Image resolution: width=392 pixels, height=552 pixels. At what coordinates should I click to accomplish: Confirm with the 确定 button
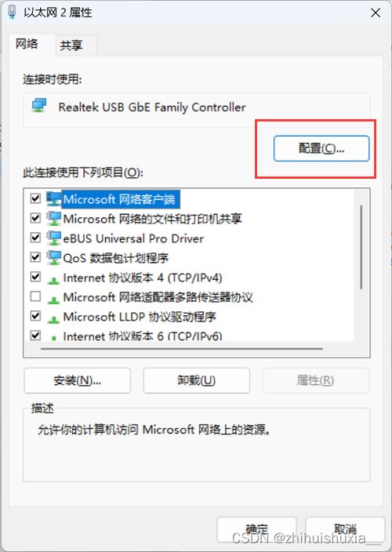(256, 529)
